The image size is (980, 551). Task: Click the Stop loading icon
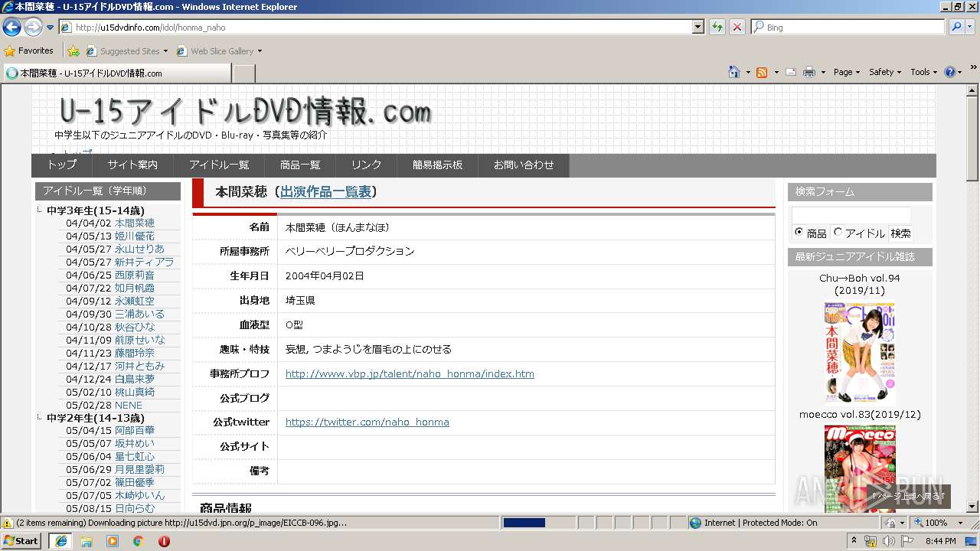(x=737, y=28)
